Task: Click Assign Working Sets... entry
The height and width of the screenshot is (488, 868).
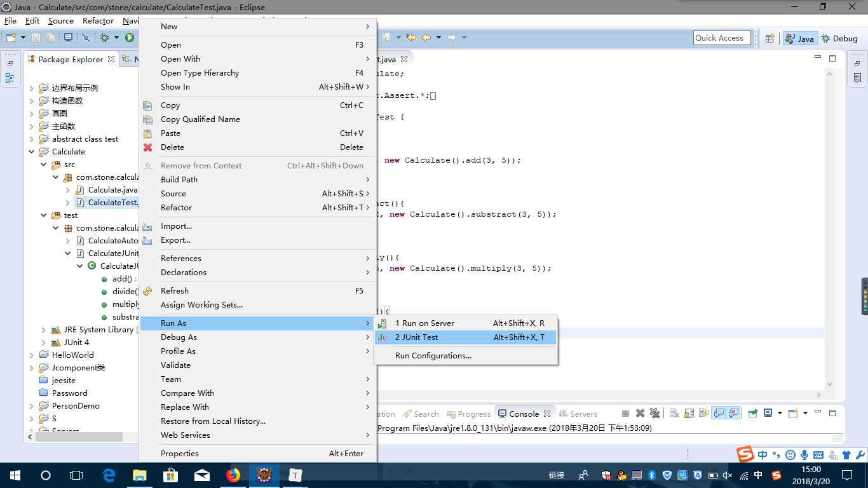Action: click(258, 305)
